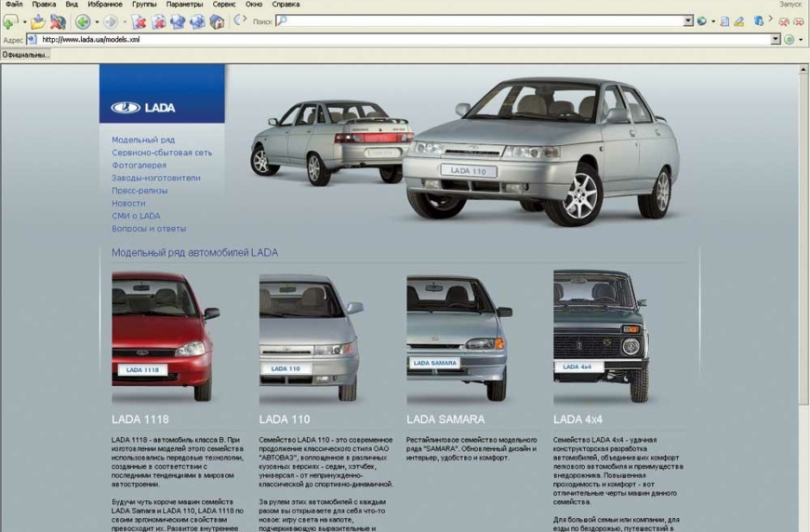Screen dimensions: 810x532
Task: Open the search field history dropdown
Action: [688, 21]
